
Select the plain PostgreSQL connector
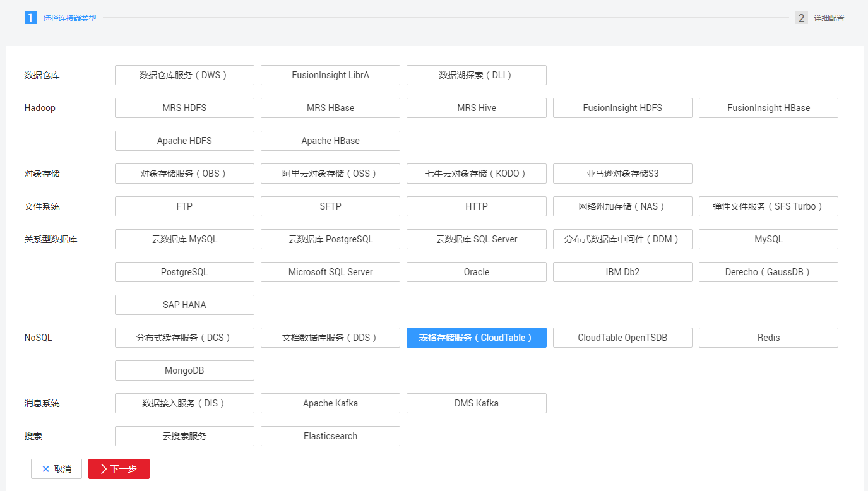[184, 272]
